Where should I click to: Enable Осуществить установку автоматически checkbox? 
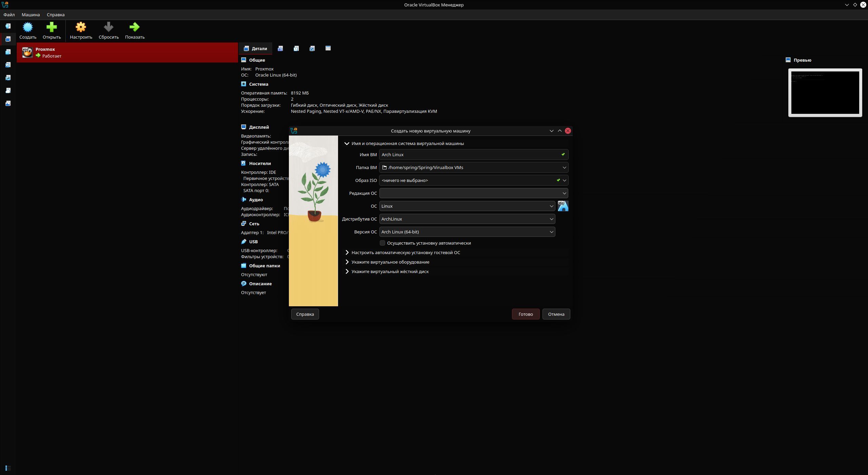click(382, 243)
